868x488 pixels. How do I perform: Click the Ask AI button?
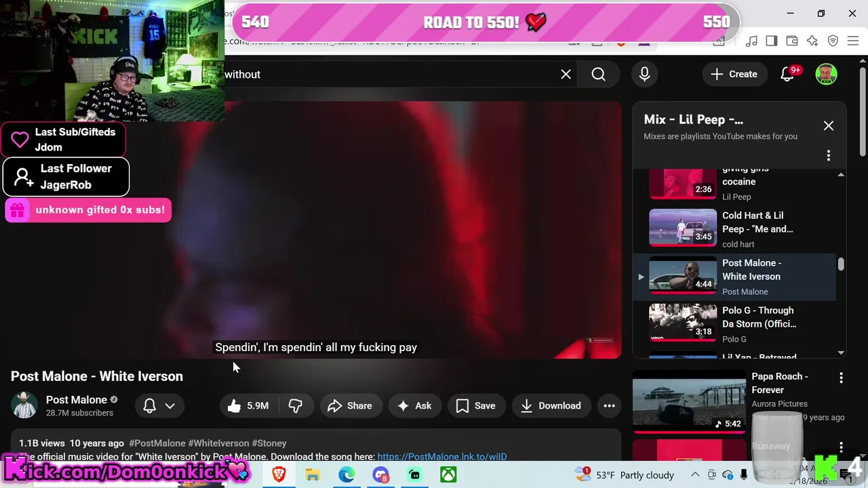click(414, 405)
